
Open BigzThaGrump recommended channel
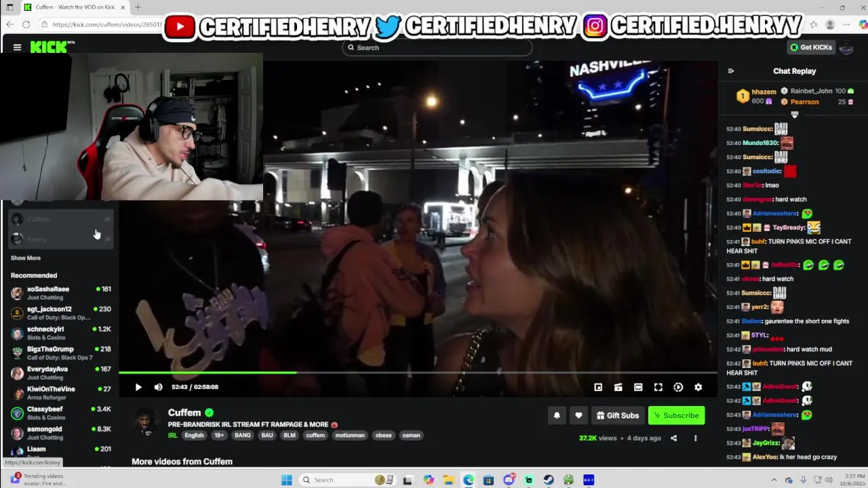click(x=60, y=352)
